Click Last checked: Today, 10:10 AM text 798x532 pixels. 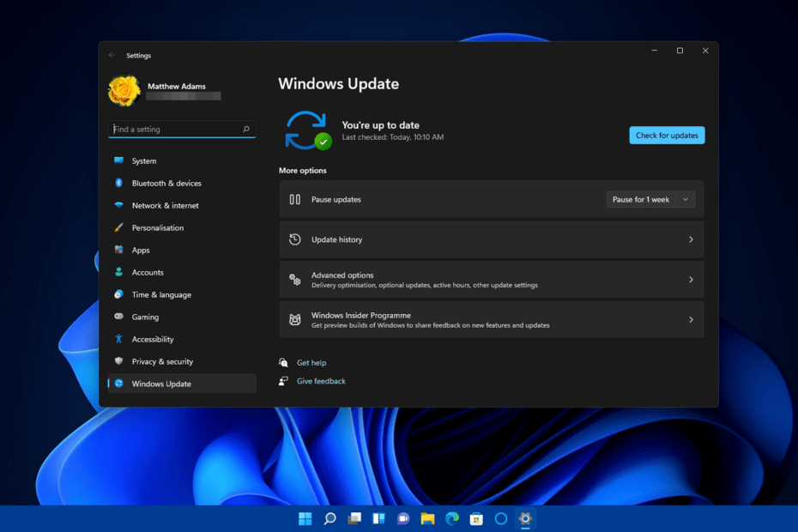pos(393,137)
